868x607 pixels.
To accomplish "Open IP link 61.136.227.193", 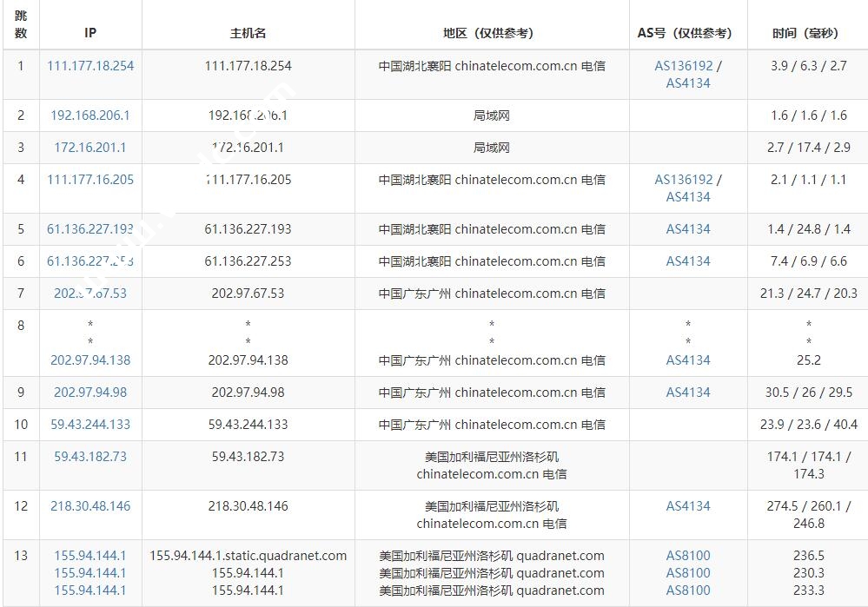I will click(90, 229).
